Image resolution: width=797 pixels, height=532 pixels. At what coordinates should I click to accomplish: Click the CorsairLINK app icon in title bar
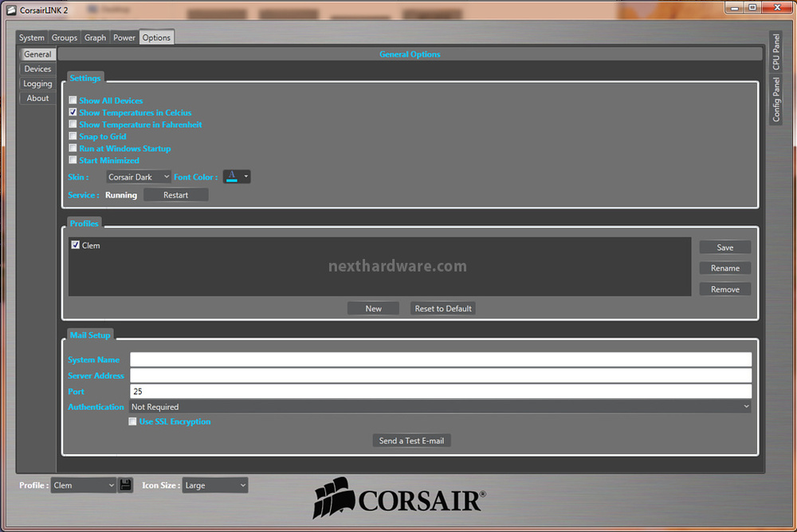click(x=11, y=10)
